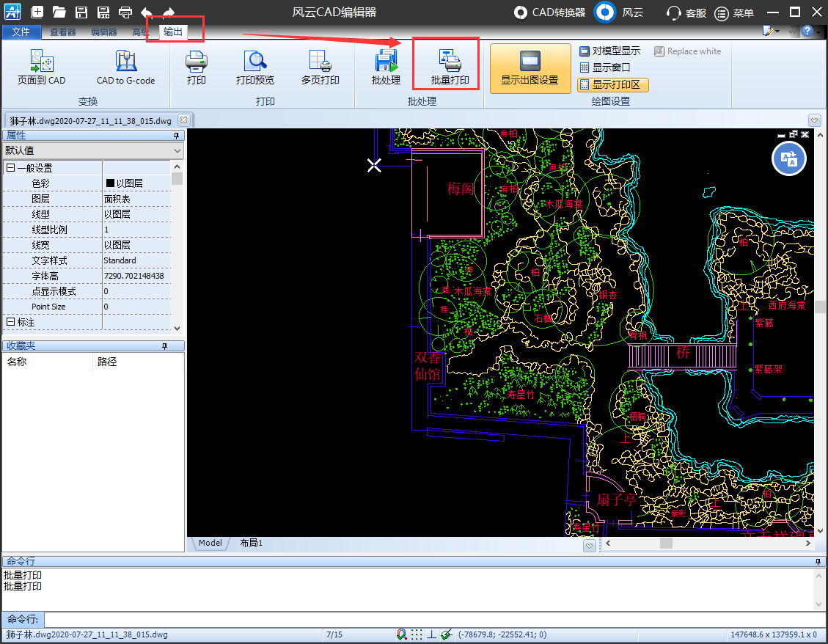Click the 风云 logo button
828x644 pixels.
[605, 12]
